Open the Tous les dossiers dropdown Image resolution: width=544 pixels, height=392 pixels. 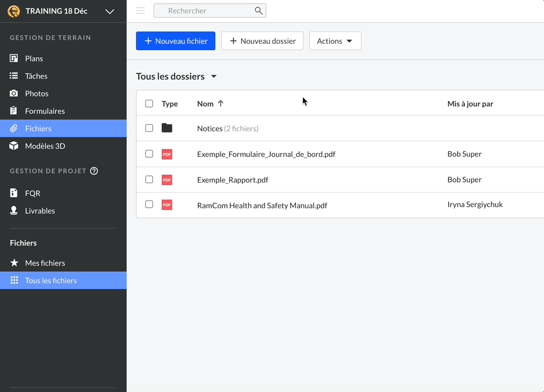click(x=176, y=76)
